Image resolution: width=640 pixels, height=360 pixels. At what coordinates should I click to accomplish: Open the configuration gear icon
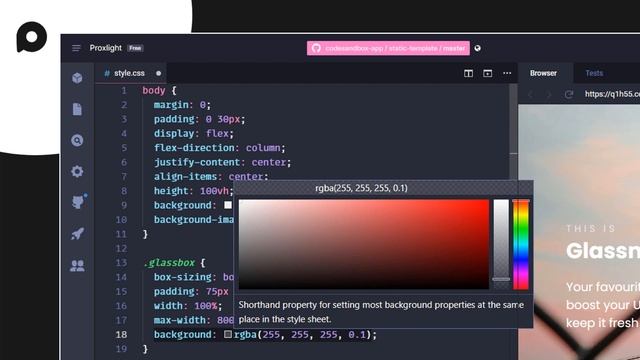(x=77, y=171)
